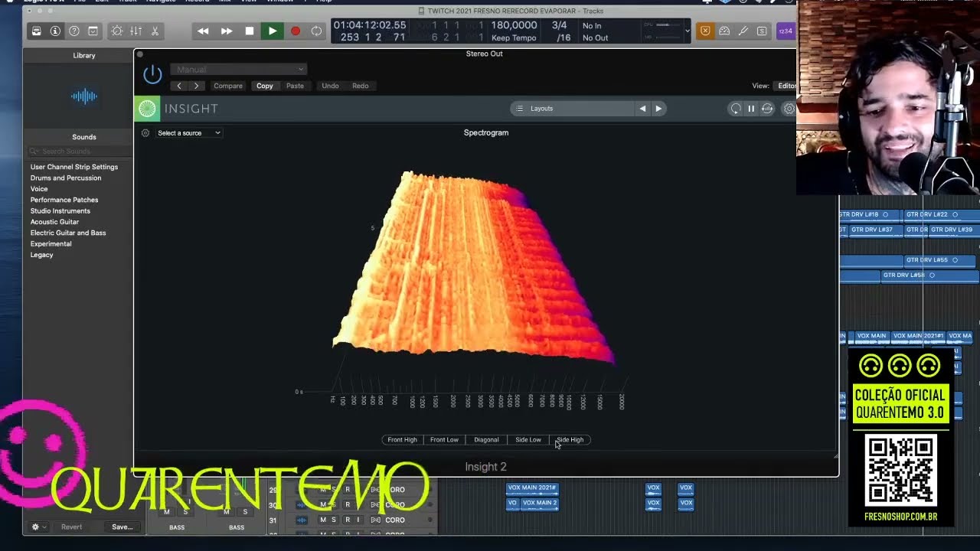980x551 pixels.
Task: Rewind the transport
Action: 203,31
